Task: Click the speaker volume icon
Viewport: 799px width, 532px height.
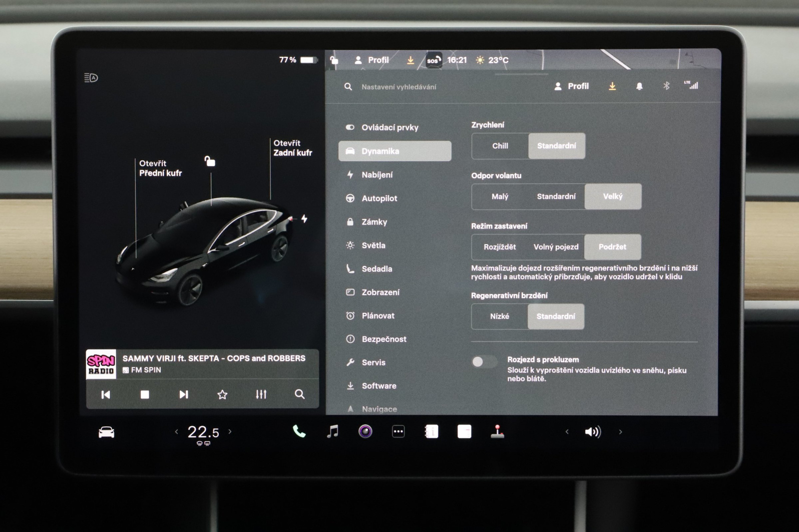Action: coord(593,432)
